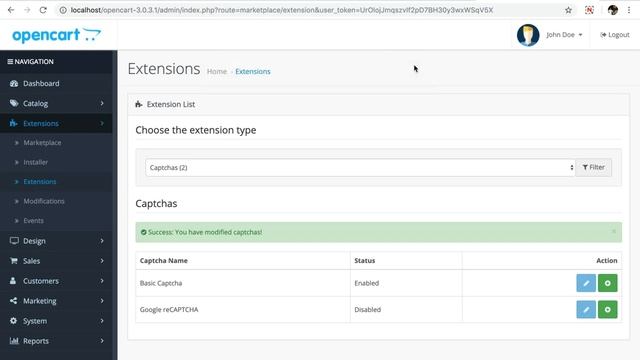
Task: Open the browser profile avatar icon
Action: [612, 10]
